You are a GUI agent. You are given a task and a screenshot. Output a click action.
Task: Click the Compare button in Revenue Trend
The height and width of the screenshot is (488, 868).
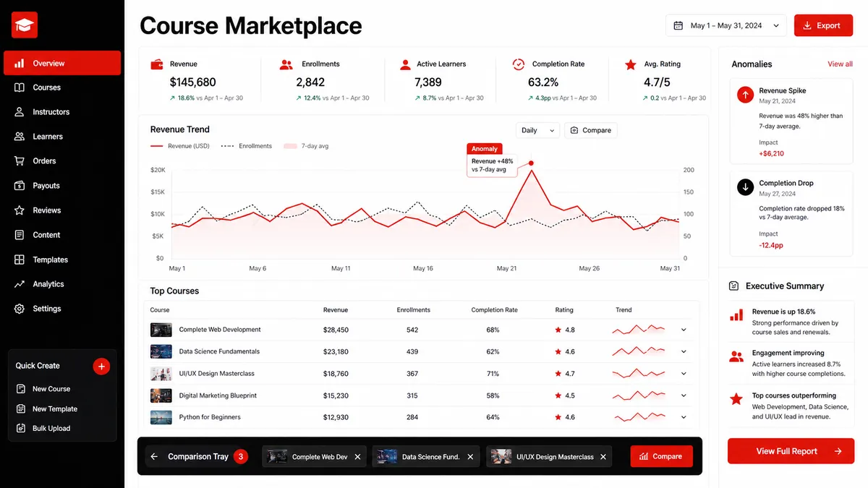(590, 130)
